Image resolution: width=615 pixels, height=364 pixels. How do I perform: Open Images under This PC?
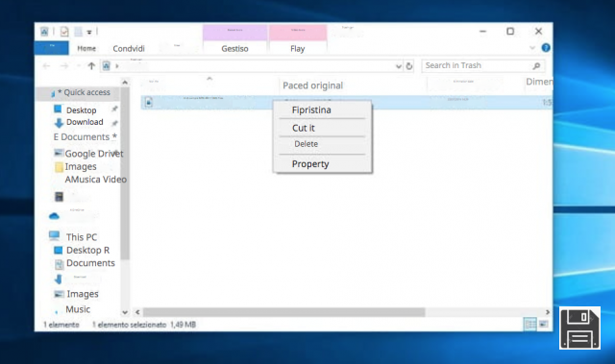point(83,294)
